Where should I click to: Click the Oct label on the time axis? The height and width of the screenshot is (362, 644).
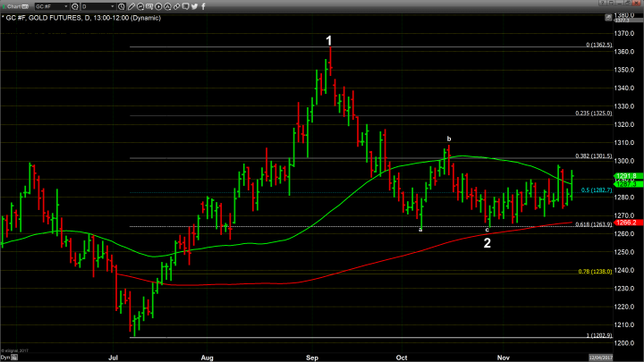(x=402, y=358)
